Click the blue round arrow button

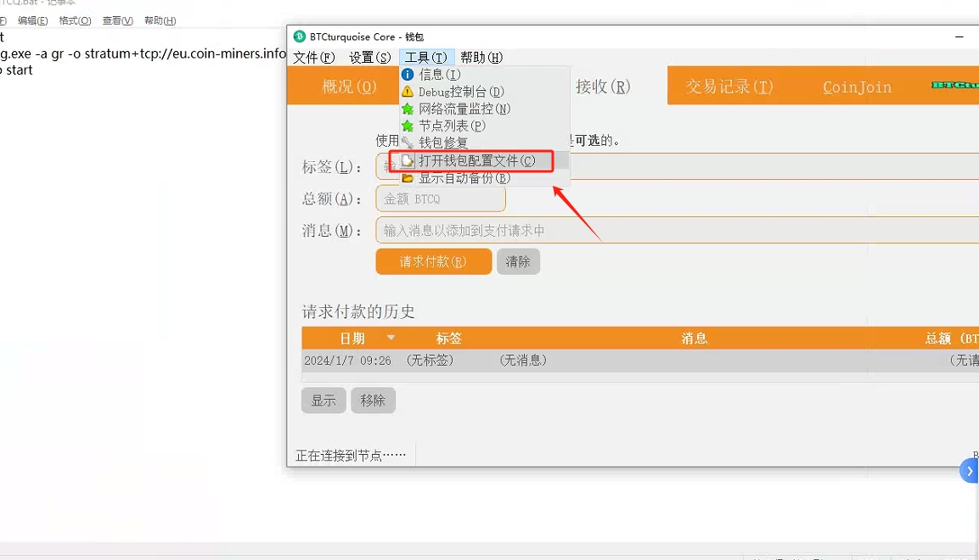coord(969,471)
